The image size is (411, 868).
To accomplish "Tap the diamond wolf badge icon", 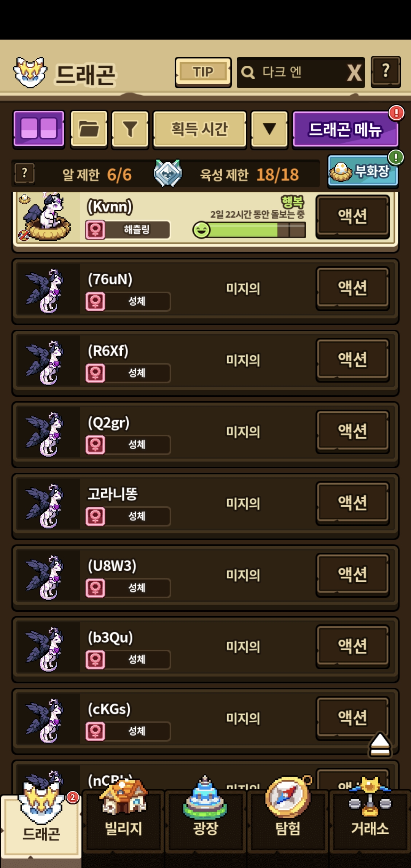I will pos(167,173).
